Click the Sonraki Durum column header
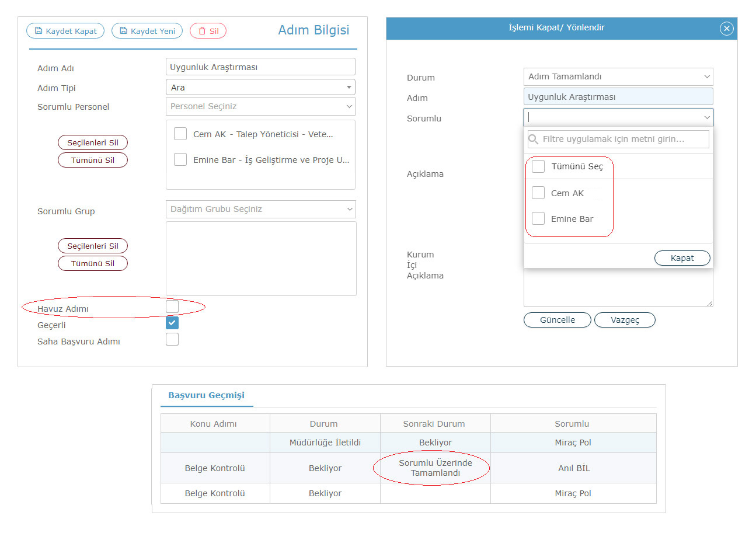756x533 pixels. (x=435, y=423)
